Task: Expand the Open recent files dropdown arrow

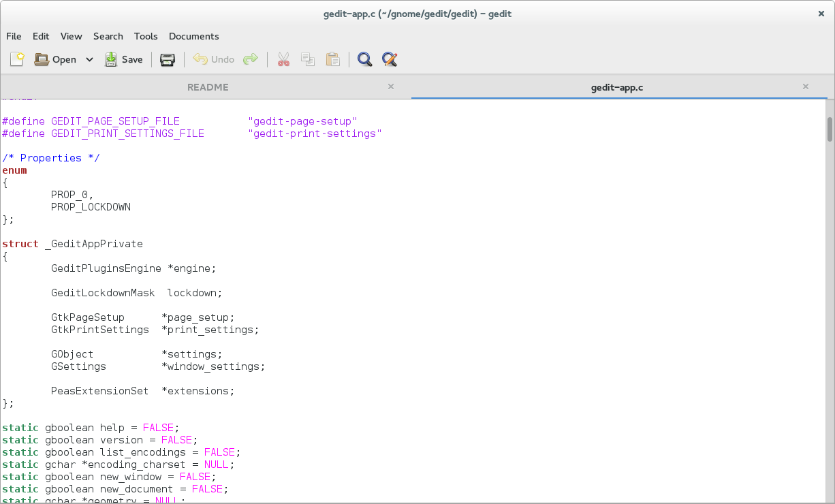Action: point(89,59)
